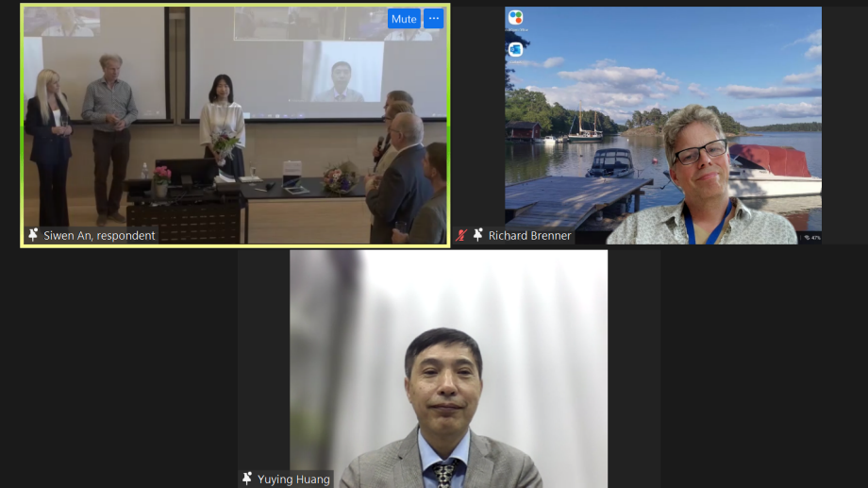Screen dimensions: 868x488
Task: Click the pin icon beside Siwen An
Action: (x=33, y=235)
